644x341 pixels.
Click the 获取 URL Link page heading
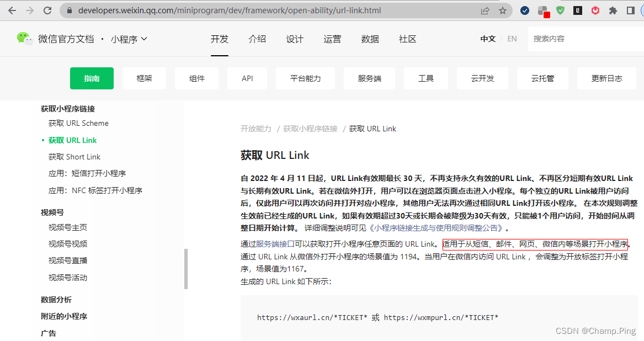tap(275, 155)
